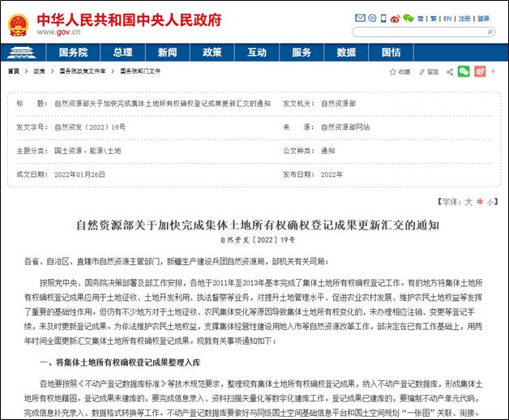Click the Tiananmen gate icon in navbar
Viewport: 509px width, 420px height.
(x=22, y=52)
